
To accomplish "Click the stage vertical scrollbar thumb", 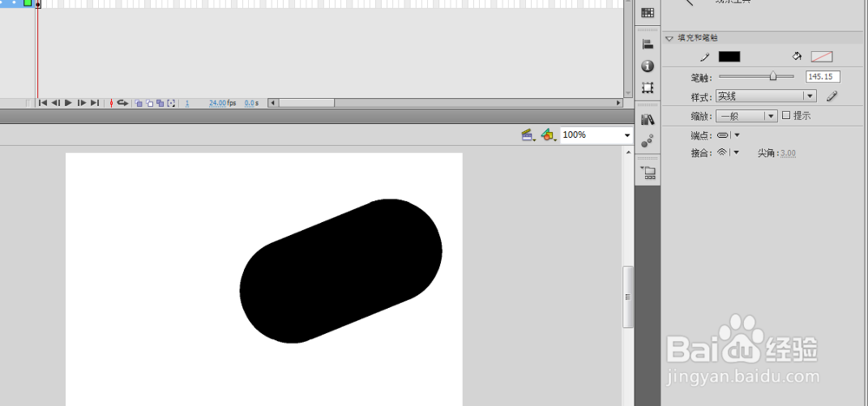I will click(628, 297).
